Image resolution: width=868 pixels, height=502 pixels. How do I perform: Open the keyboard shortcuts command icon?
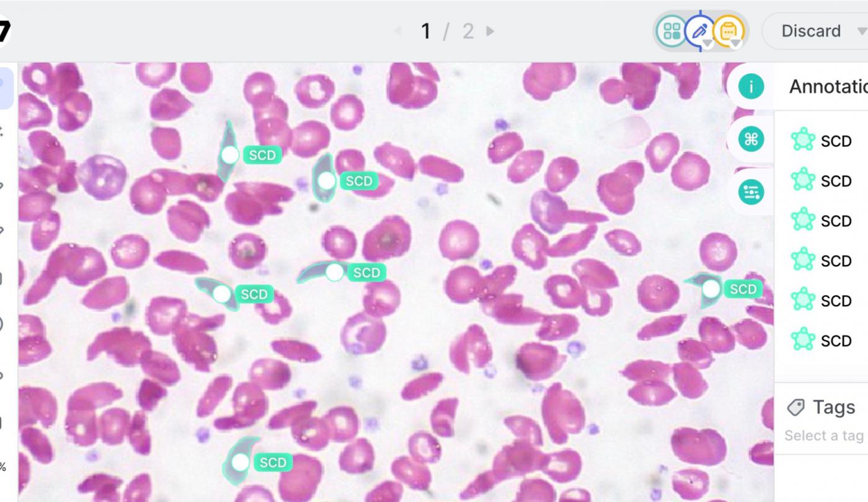click(x=751, y=139)
